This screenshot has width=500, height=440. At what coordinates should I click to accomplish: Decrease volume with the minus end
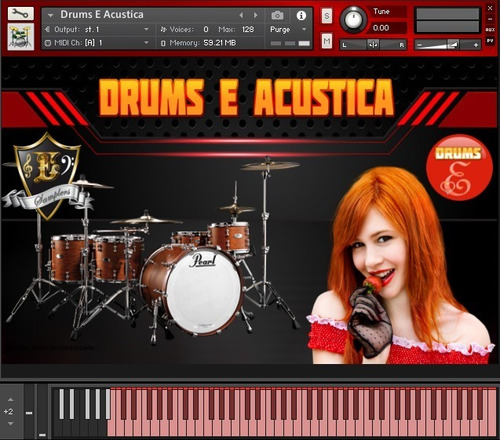tap(420, 45)
